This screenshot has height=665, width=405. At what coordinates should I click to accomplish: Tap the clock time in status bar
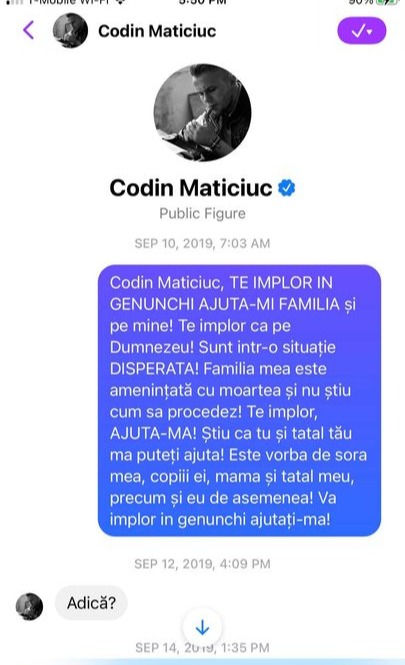(202, 2)
